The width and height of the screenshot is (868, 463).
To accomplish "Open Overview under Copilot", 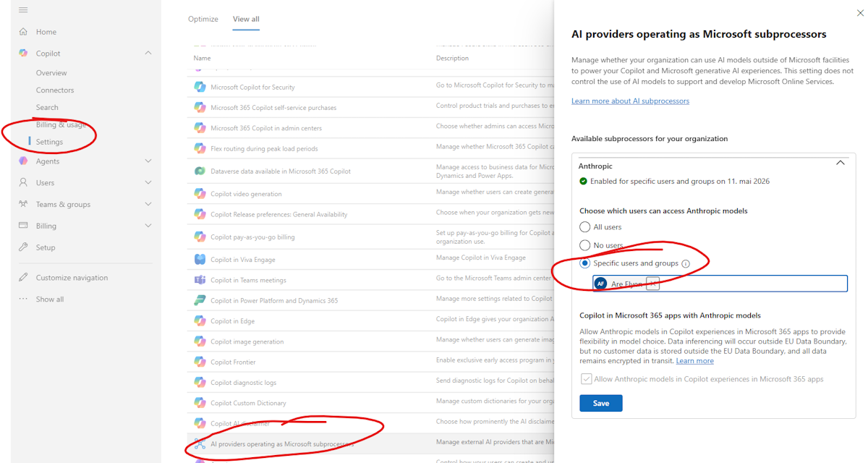I will click(x=51, y=73).
